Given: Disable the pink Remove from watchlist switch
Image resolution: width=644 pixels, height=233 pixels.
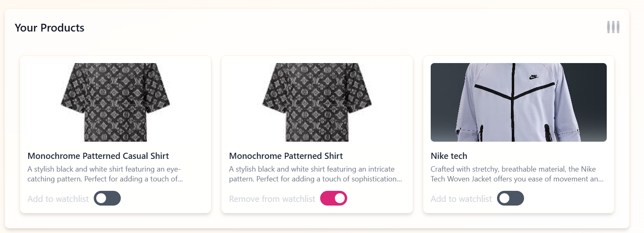Looking at the screenshot, I should pos(334,198).
